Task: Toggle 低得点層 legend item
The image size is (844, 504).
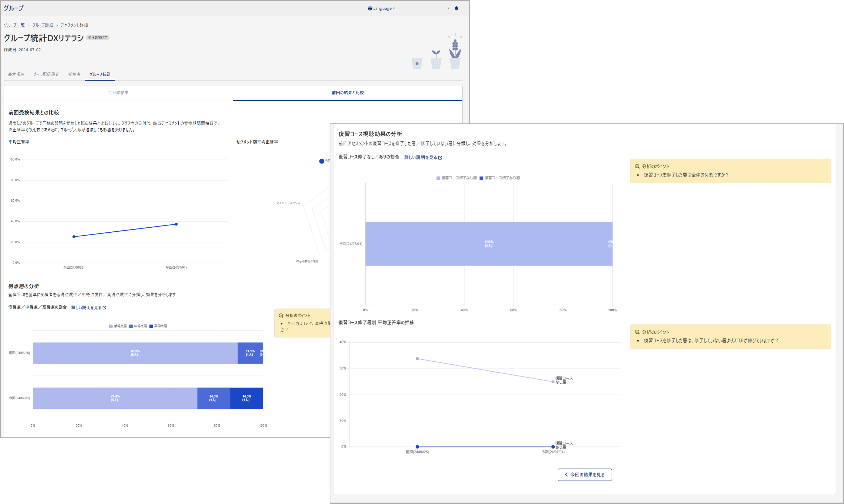Action: click(x=118, y=326)
